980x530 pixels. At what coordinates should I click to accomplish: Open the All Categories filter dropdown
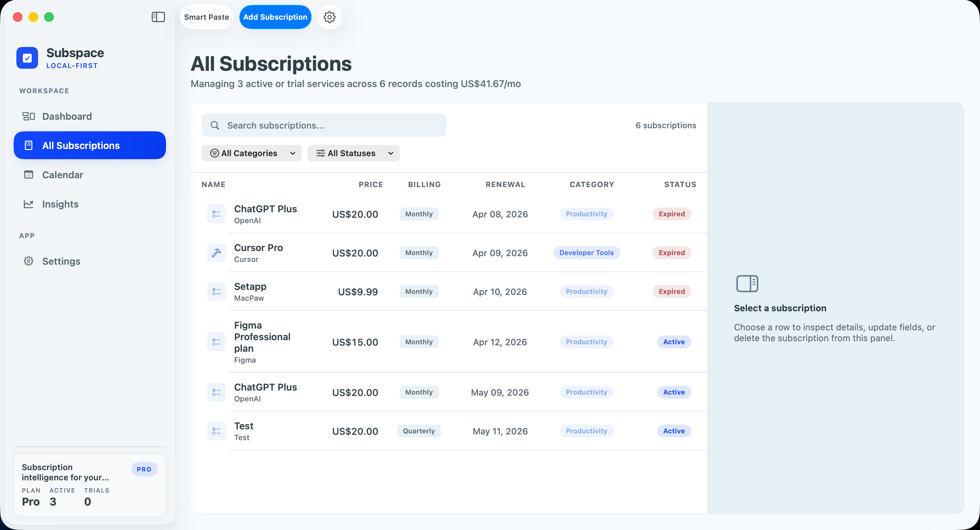click(x=251, y=153)
